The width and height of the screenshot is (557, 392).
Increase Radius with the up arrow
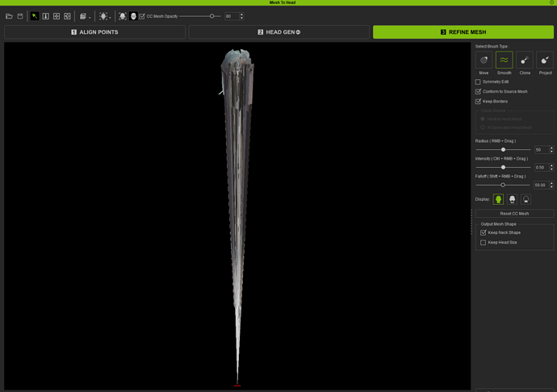pos(551,148)
